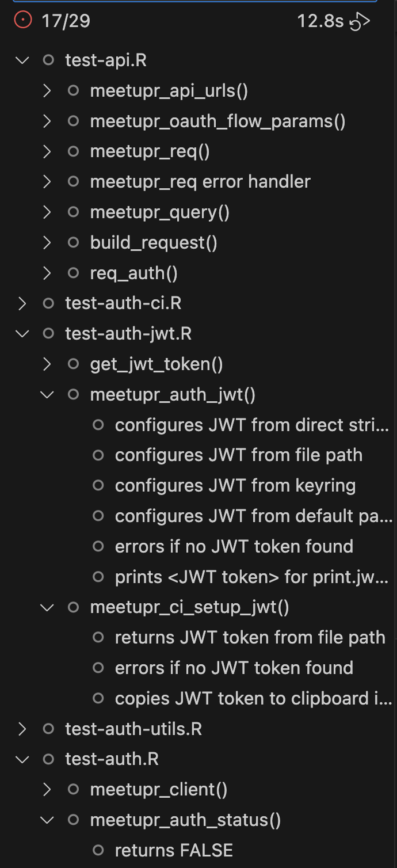This screenshot has height=868, width=397.
Task: Click the red failed-tests status icon
Action: point(23,21)
